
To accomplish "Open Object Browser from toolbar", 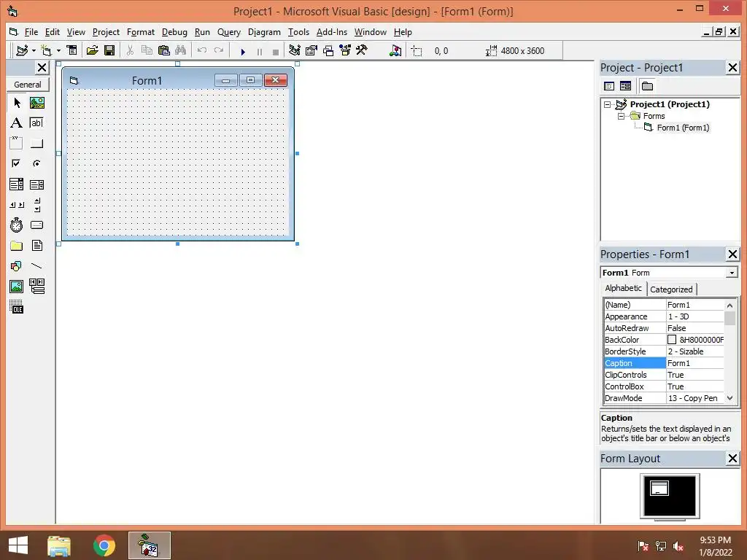I will [x=345, y=50].
